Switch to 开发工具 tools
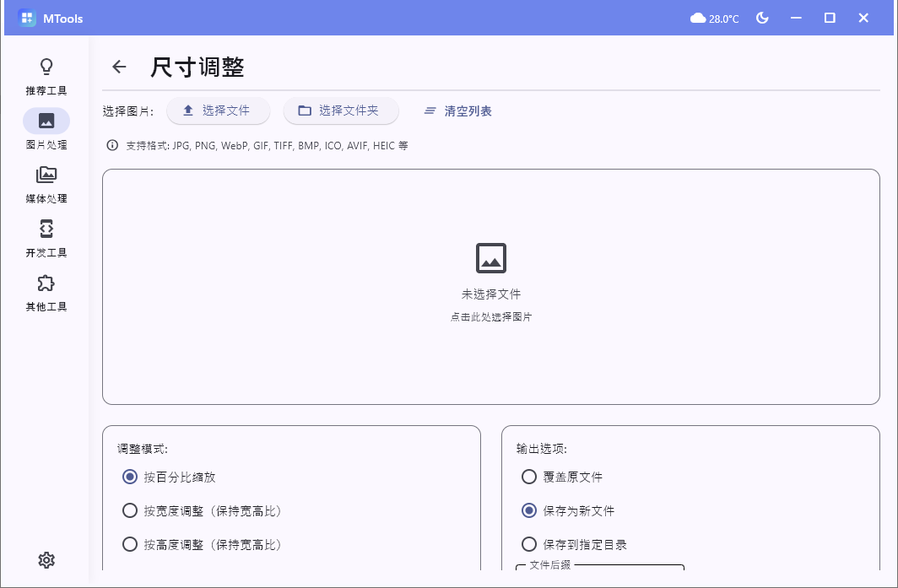Image resolution: width=898 pixels, height=588 pixels. pos(46,238)
